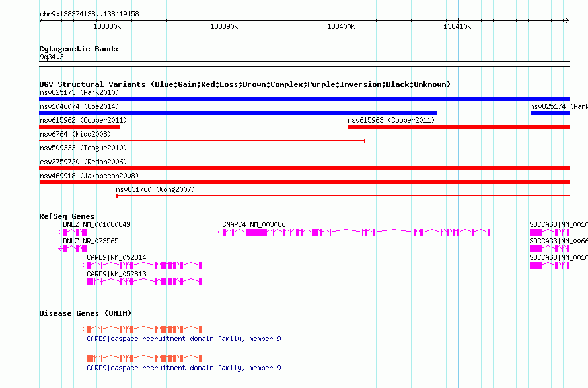
Task: Click the 138390k ruler tick label
Action: 224,26
